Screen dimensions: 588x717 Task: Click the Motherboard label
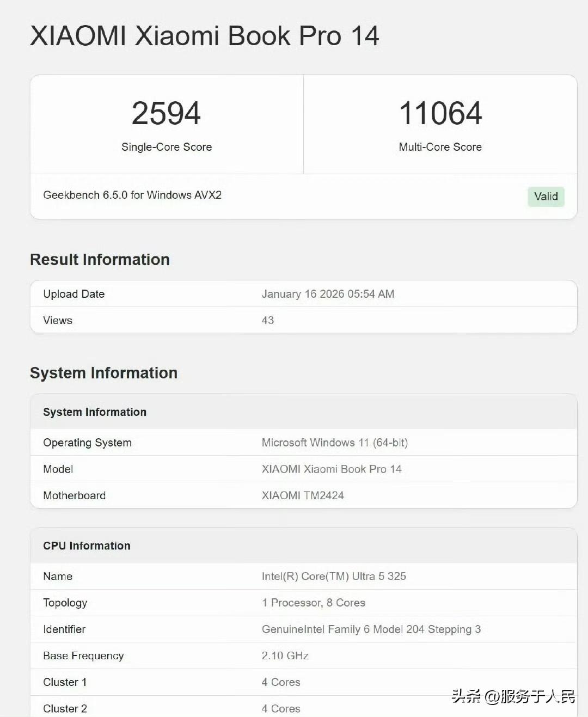(x=74, y=495)
